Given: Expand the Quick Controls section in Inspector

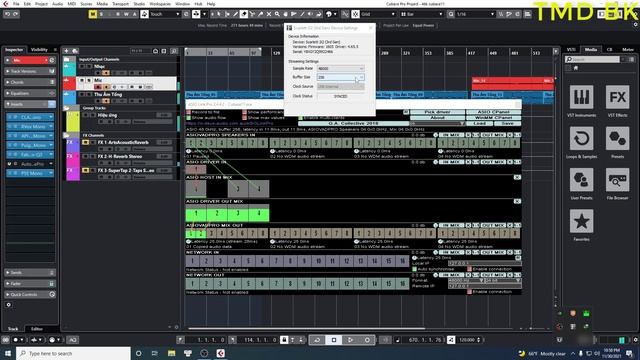Looking at the screenshot, I should pyautogui.click(x=29, y=294).
